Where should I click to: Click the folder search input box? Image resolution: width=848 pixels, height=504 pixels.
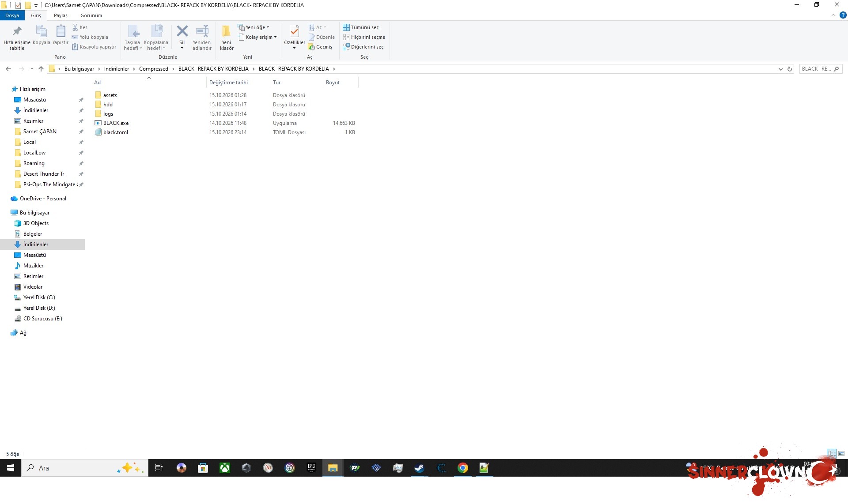point(820,69)
